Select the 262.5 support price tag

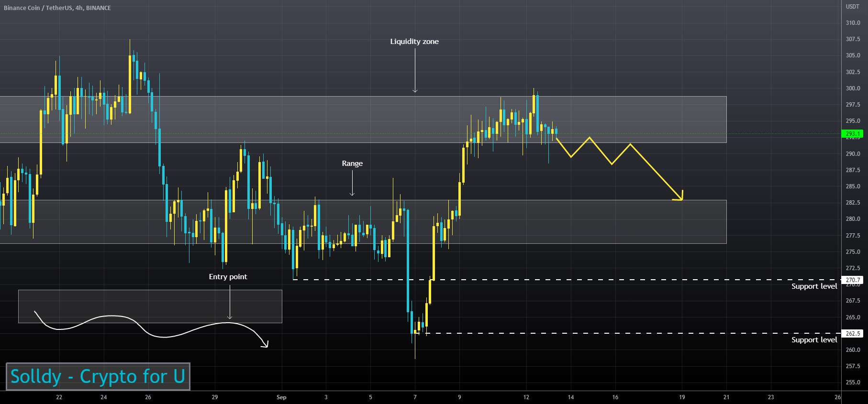(853, 334)
